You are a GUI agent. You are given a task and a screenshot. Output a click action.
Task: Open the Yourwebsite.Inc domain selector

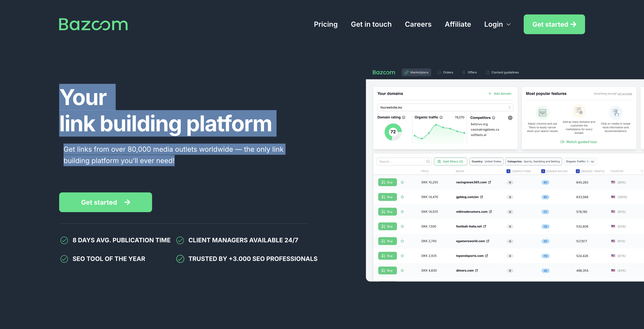click(x=445, y=107)
